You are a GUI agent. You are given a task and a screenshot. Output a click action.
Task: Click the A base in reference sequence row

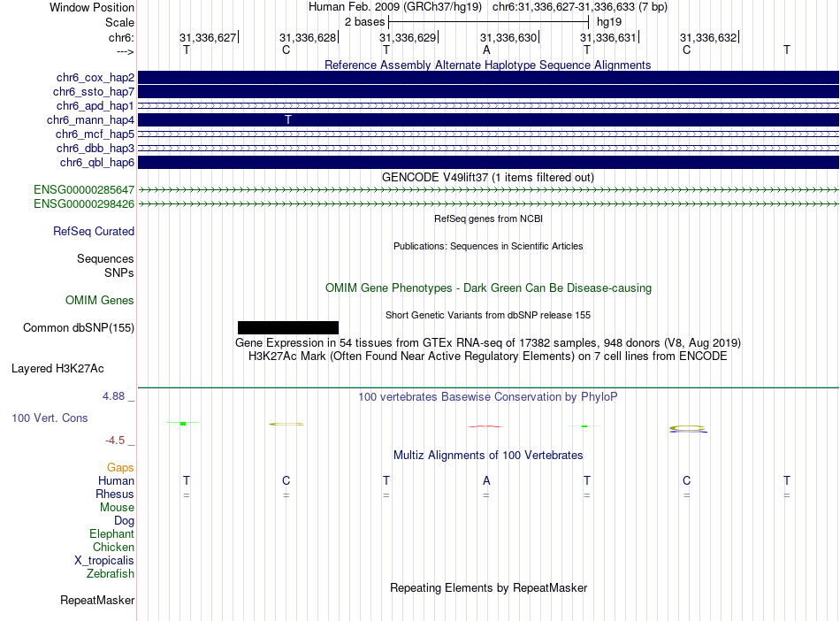pos(486,50)
